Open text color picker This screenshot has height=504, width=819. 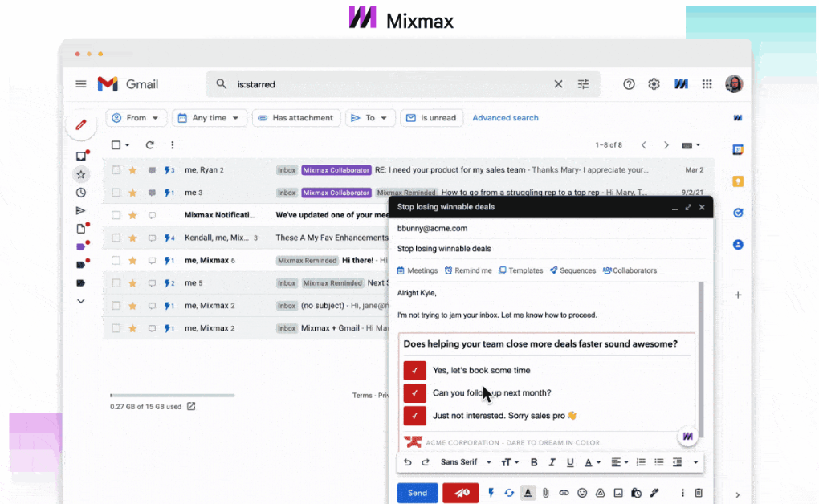pos(592,462)
